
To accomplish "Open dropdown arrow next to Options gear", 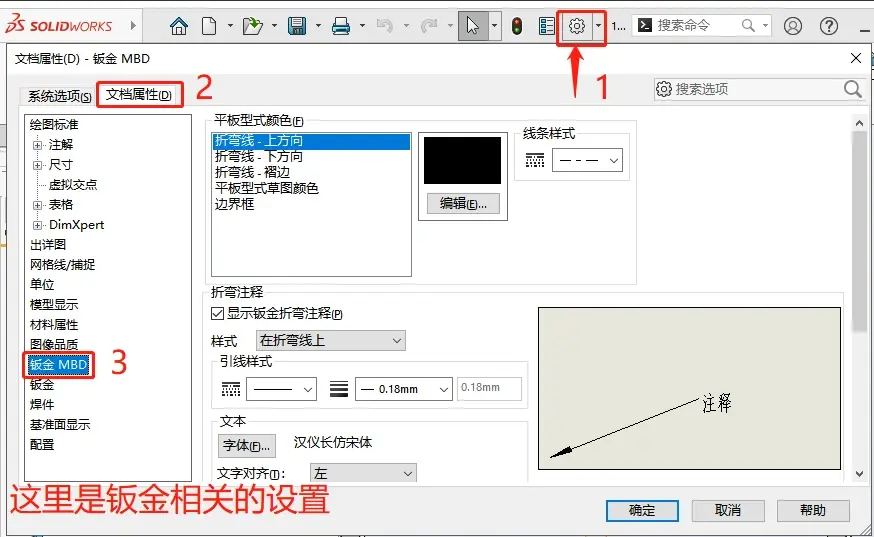I will tap(598, 26).
